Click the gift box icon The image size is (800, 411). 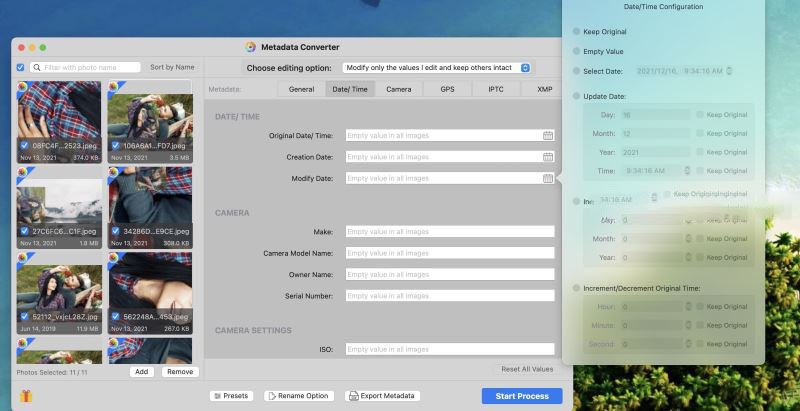pos(26,396)
